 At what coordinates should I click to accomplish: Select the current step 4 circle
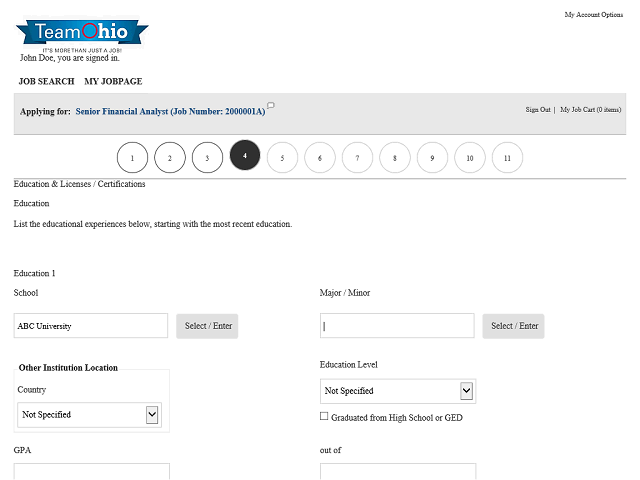[x=245, y=155]
